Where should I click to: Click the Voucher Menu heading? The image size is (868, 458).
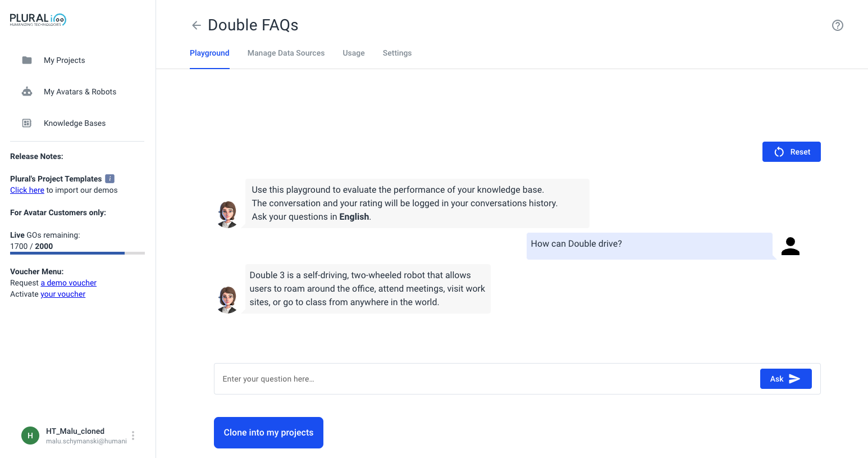click(x=37, y=271)
